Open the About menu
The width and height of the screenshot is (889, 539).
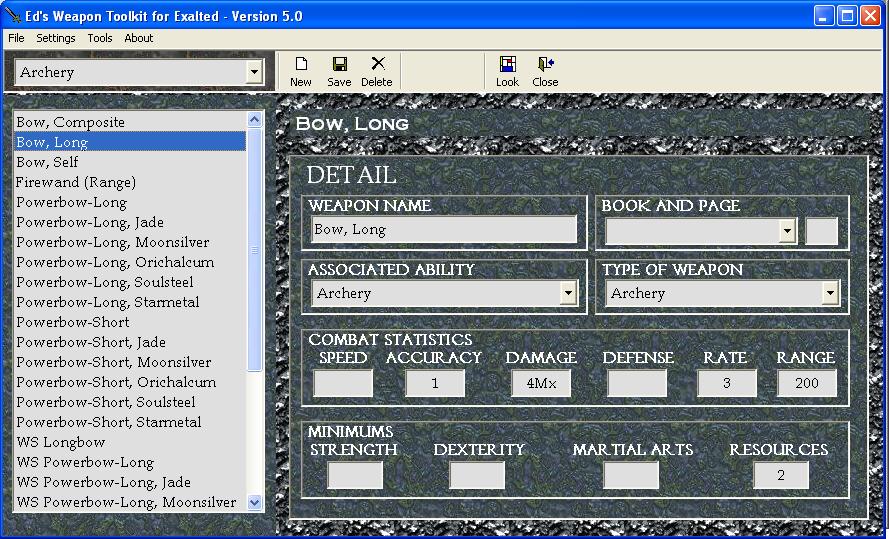(x=139, y=38)
